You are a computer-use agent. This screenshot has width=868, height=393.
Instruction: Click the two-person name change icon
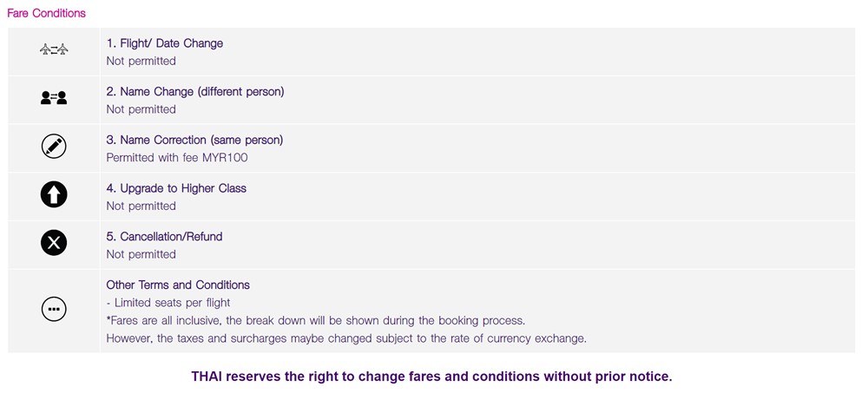point(54,98)
